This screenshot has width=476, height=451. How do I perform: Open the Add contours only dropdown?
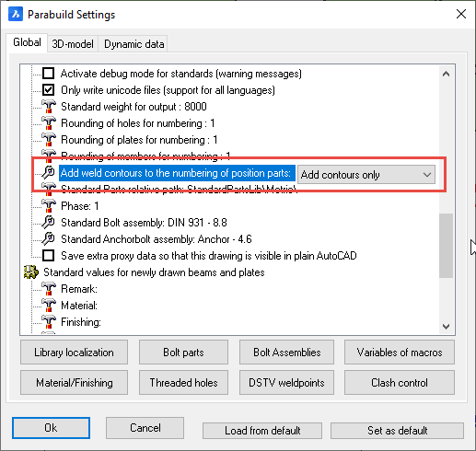coord(366,175)
